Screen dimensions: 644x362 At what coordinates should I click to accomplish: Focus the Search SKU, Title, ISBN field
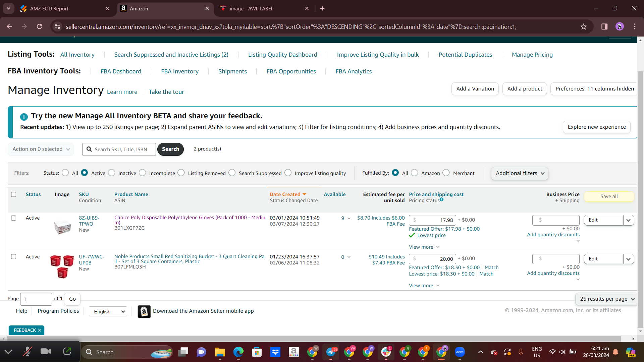tap(119, 149)
